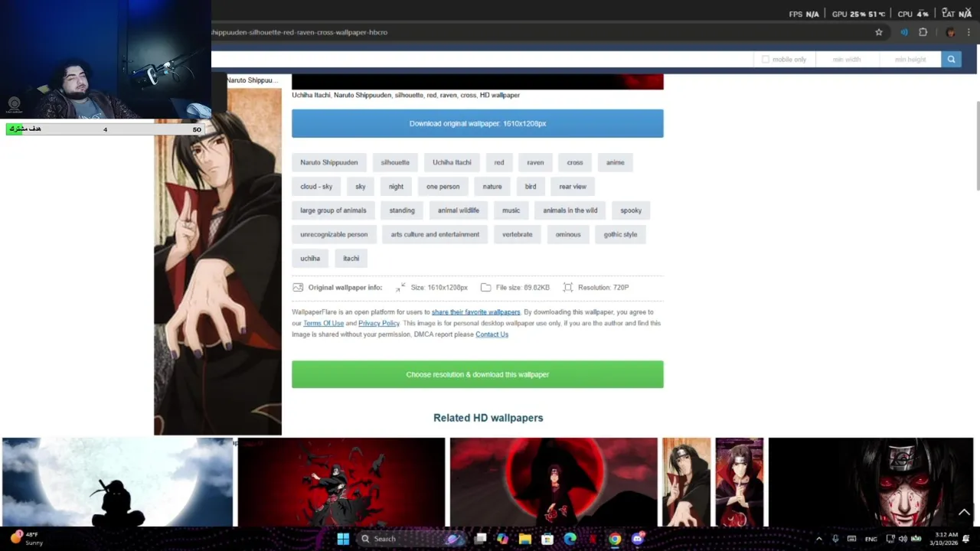The image size is (980, 551).
Task: Open the vertebrate tag
Action: click(518, 234)
